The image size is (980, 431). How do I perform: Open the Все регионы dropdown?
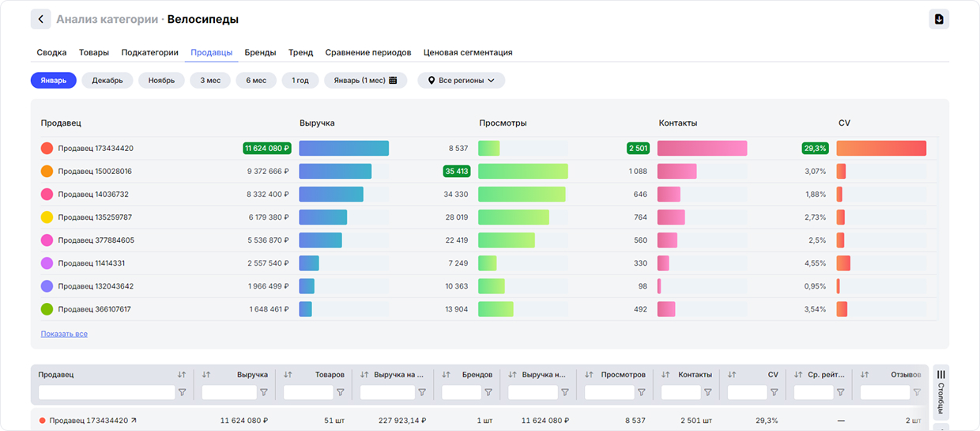tap(461, 81)
